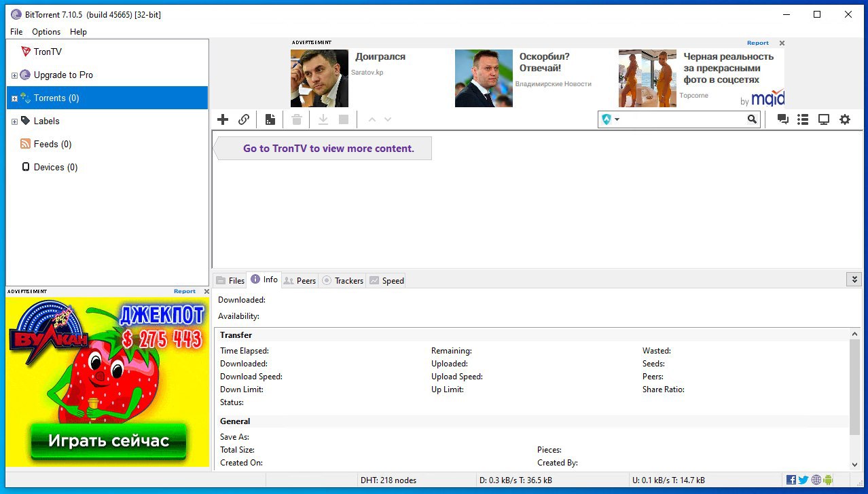
Task: Click the Add Torrent plus icon
Action: (223, 119)
